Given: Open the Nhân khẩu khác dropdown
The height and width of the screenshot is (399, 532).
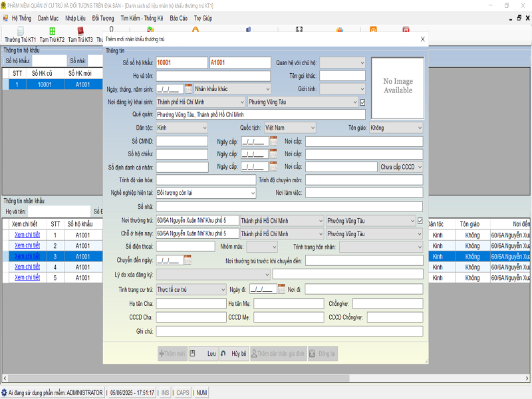Looking at the screenshot, I should click(232, 89).
